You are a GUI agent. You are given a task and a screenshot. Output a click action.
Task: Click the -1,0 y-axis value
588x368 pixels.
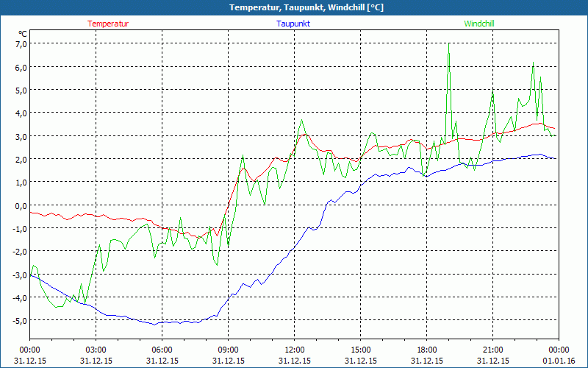(x=21, y=228)
